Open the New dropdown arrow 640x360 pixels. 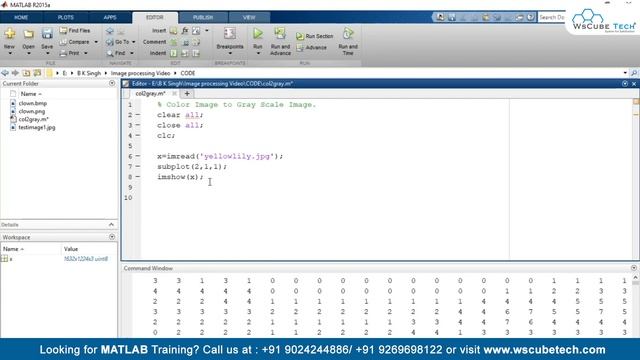click(x=10, y=53)
